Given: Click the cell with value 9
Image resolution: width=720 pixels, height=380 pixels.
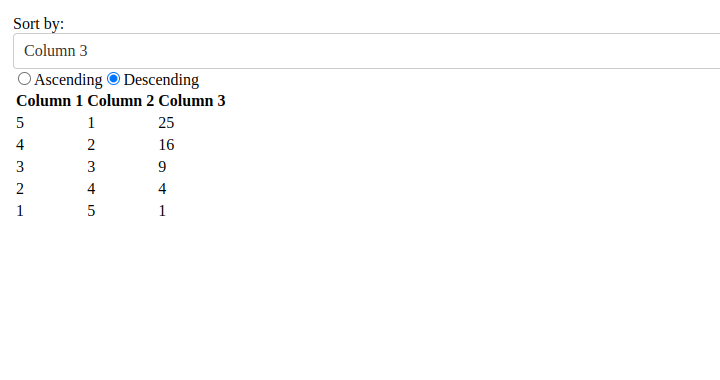Looking at the screenshot, I should tap(162, 167).
